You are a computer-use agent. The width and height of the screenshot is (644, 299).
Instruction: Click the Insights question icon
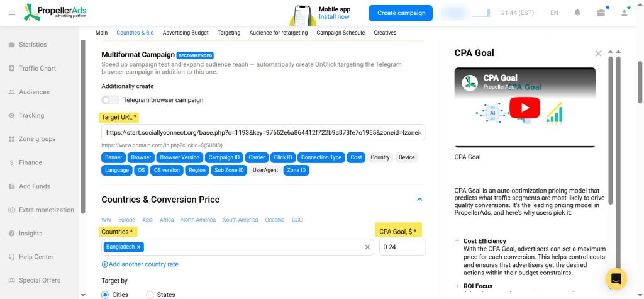coord(11,234)
